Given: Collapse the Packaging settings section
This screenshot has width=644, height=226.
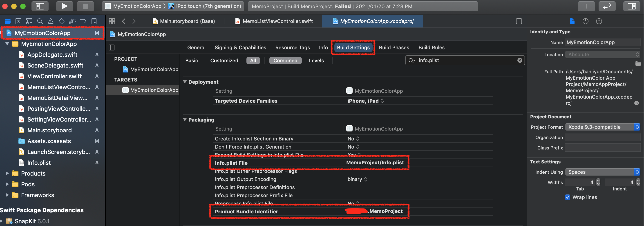Looking at the screenshot, I should coord(185,120).
